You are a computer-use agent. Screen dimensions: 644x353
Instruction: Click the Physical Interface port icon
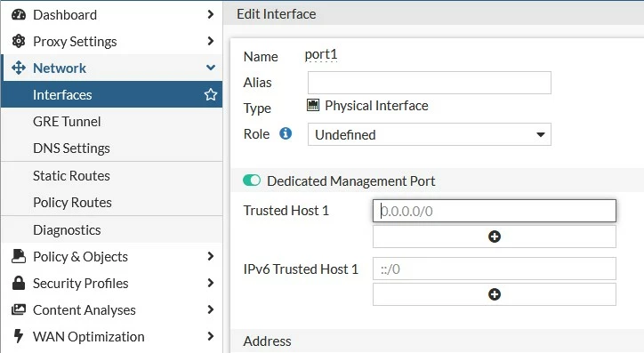click(x=313, y=106)
